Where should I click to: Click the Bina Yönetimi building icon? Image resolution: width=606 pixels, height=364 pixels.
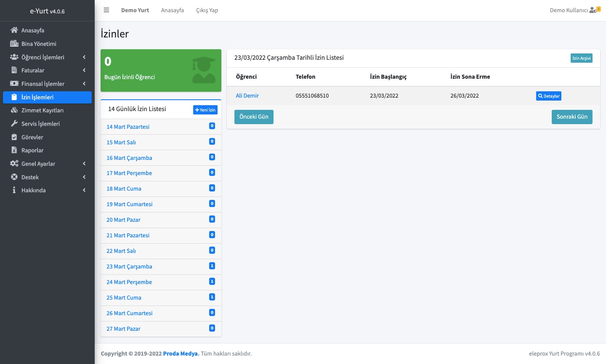coord(14,44)
